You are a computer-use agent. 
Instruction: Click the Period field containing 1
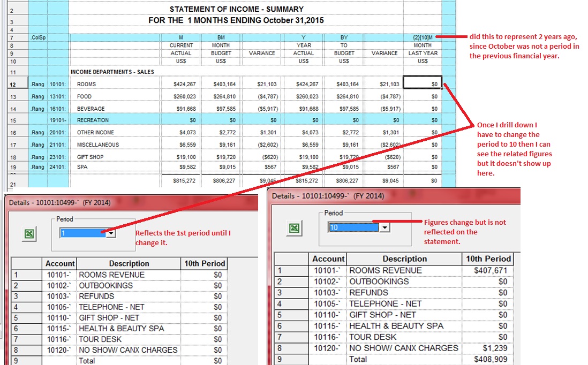(x=81, y=233)
